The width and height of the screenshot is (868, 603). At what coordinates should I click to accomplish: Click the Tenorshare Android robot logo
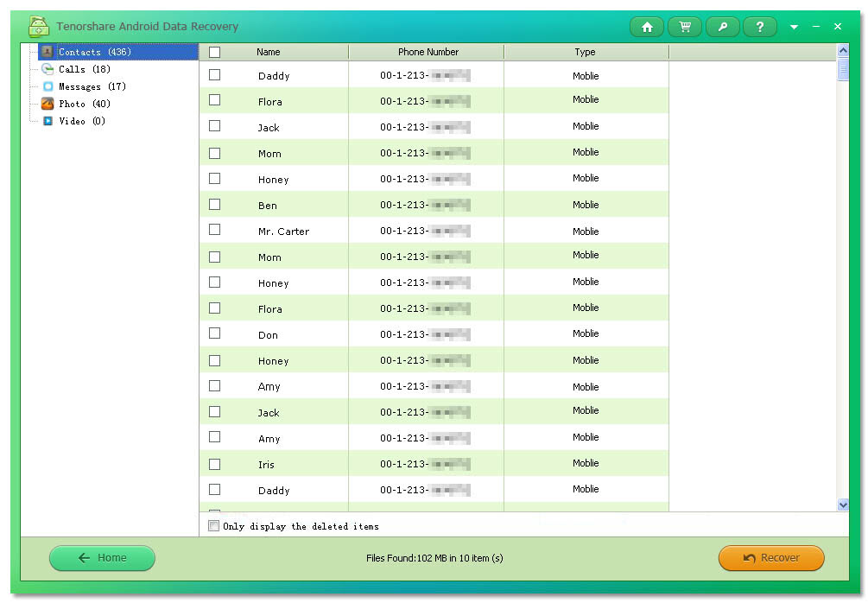(x=39, y=26)
